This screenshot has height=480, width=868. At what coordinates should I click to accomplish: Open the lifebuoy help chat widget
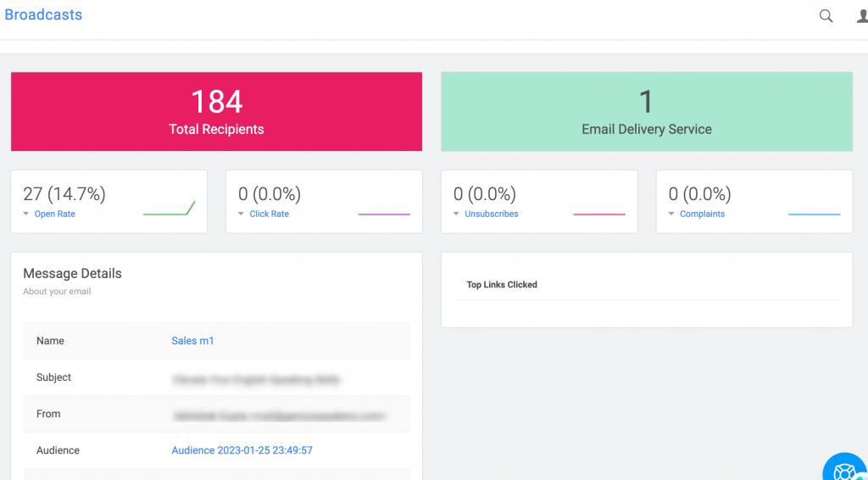(x=845, y=468)
